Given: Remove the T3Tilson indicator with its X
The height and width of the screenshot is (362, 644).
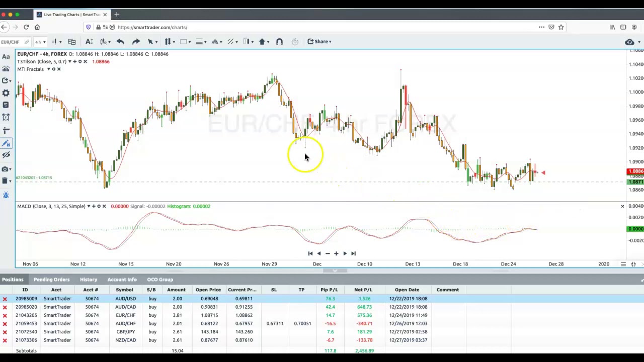Looking at the screenshot, I should pyautogui.click(x=85, y=61).
